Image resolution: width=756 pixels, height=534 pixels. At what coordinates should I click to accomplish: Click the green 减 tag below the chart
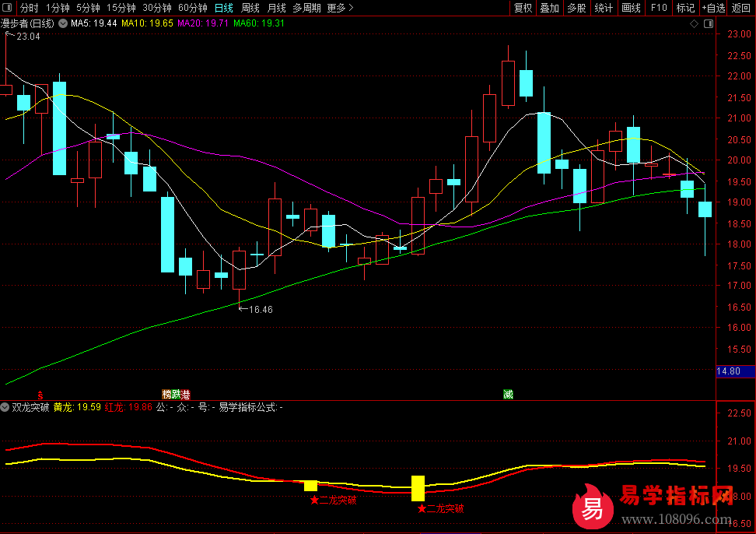tap(508, 395)
